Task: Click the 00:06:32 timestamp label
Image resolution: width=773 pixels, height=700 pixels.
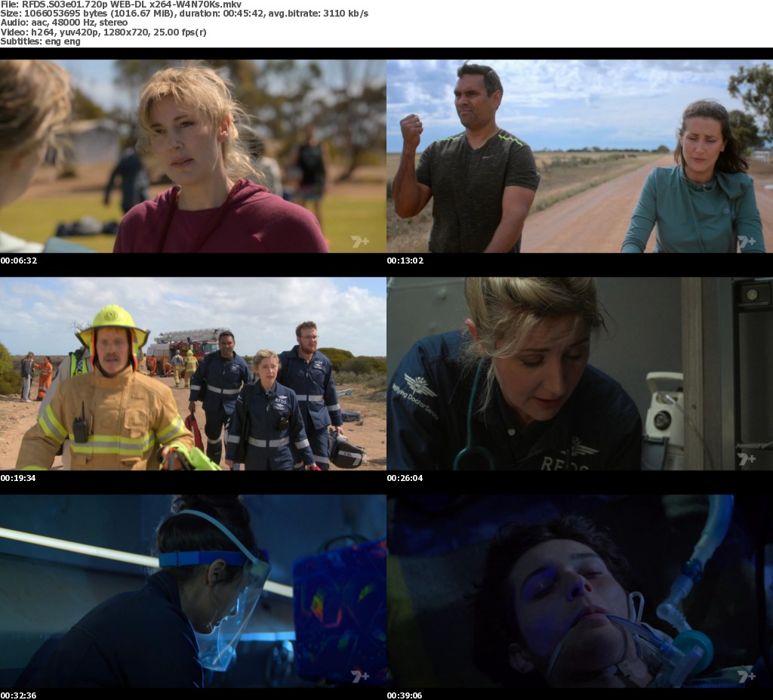Action: (x=18, y=261)
